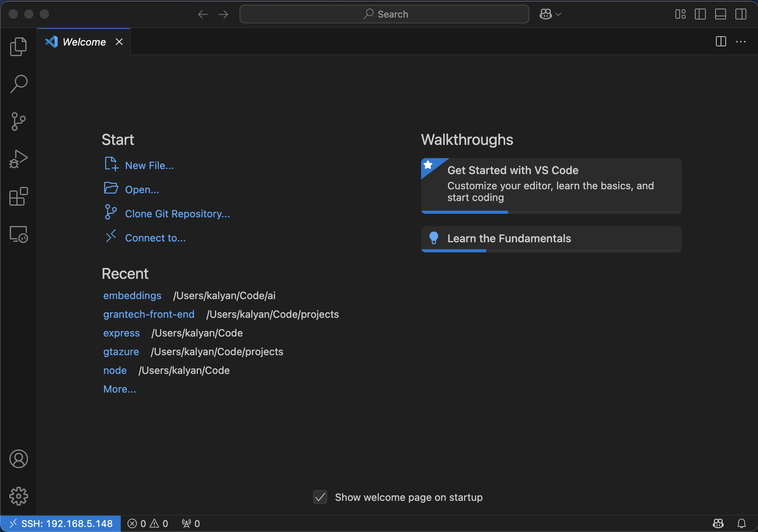Open the Extensions view icon

18,197
